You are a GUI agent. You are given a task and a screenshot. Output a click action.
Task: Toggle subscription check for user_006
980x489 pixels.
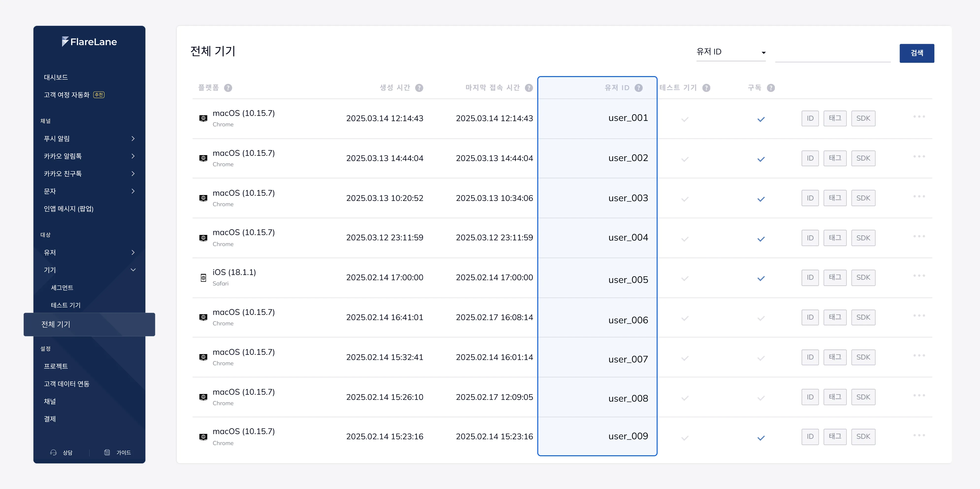pos(761,319)
